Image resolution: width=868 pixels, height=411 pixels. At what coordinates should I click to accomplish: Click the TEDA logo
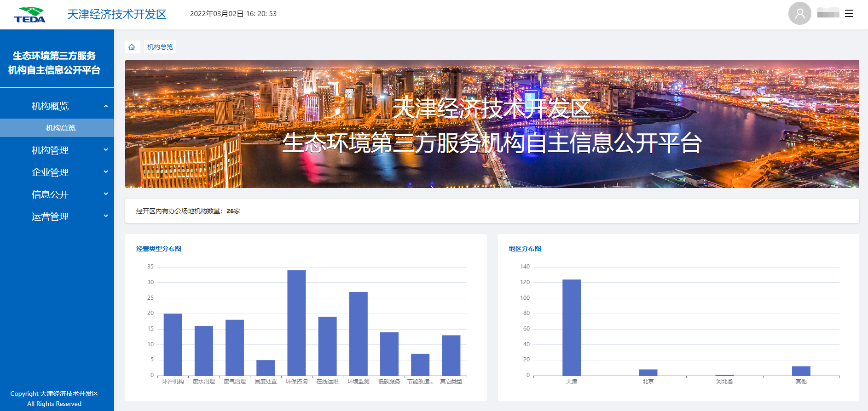[29, 15]
